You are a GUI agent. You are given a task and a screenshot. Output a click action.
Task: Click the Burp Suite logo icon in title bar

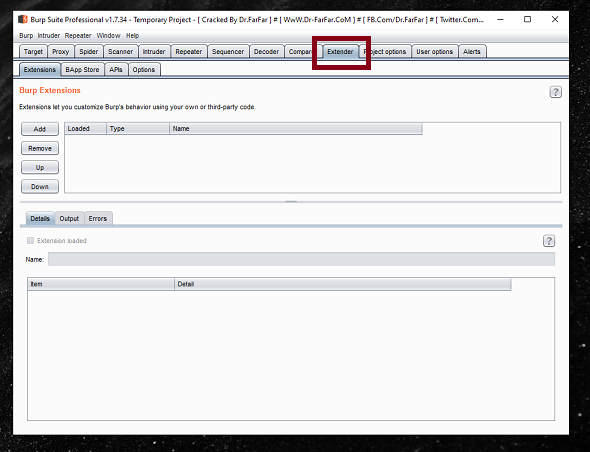pyautogui.click(x=23, y=19)
